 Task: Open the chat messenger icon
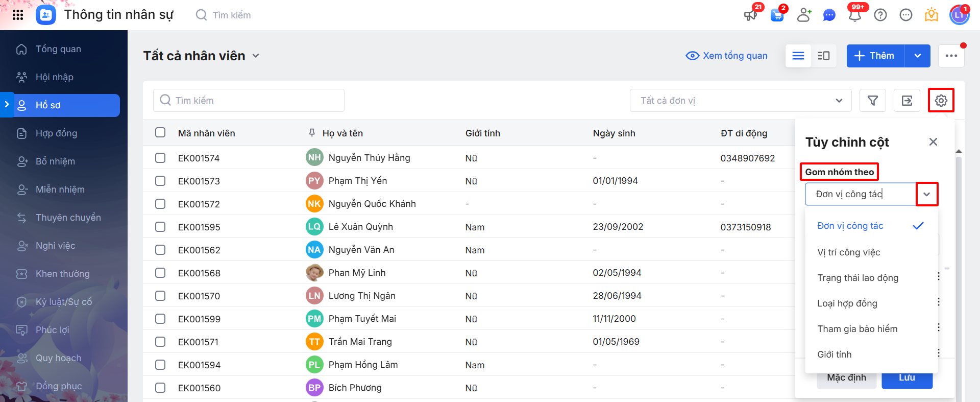(829, 15)
